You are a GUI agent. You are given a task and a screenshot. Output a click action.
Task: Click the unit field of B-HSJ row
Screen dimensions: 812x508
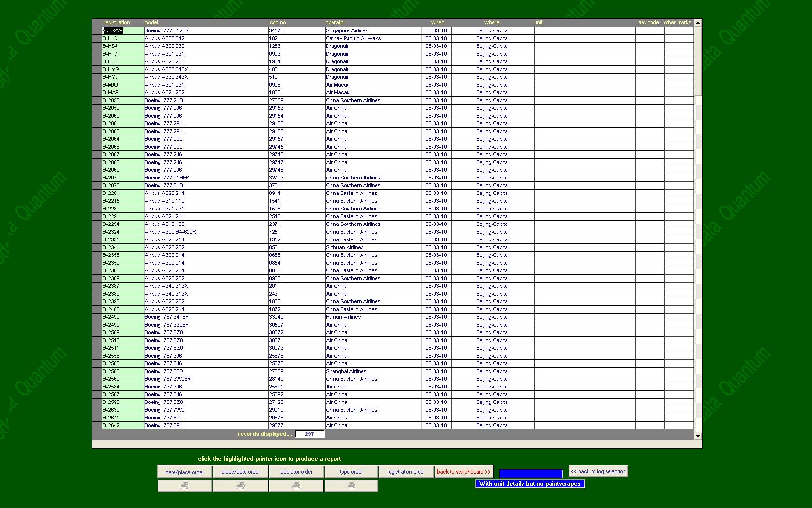click(x=584, y=46)
